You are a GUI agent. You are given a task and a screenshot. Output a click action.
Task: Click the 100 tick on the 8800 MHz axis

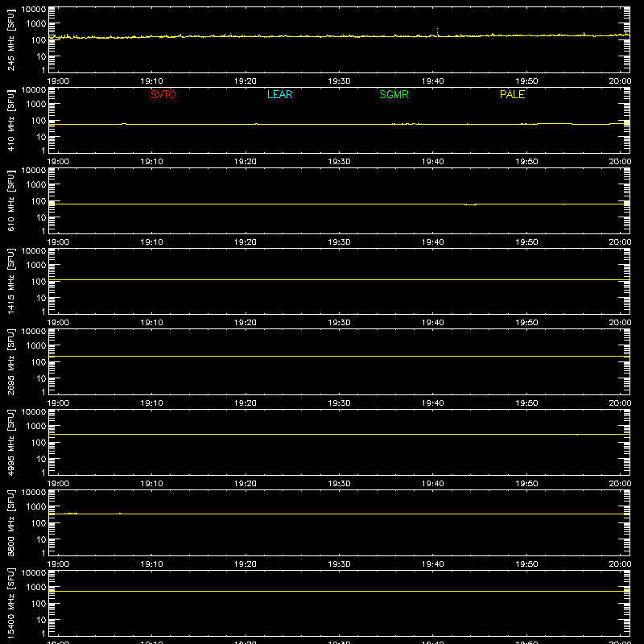39,523
